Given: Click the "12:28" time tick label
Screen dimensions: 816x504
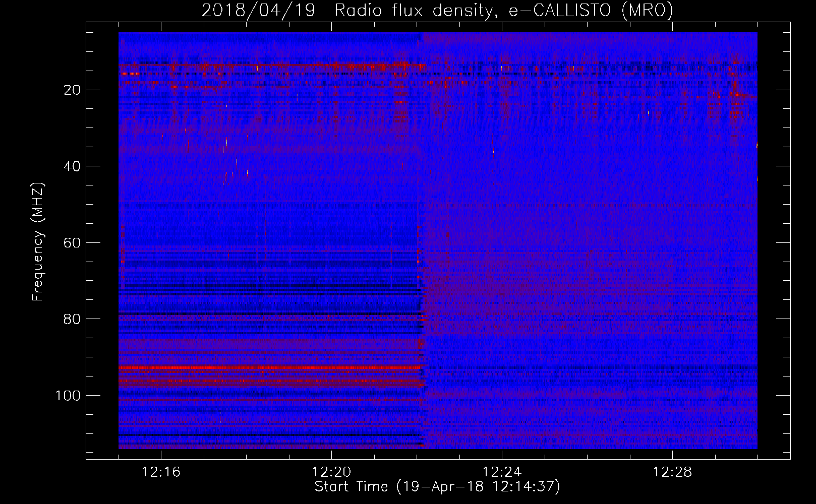Looking at the screenshot, I should [672, 472].
